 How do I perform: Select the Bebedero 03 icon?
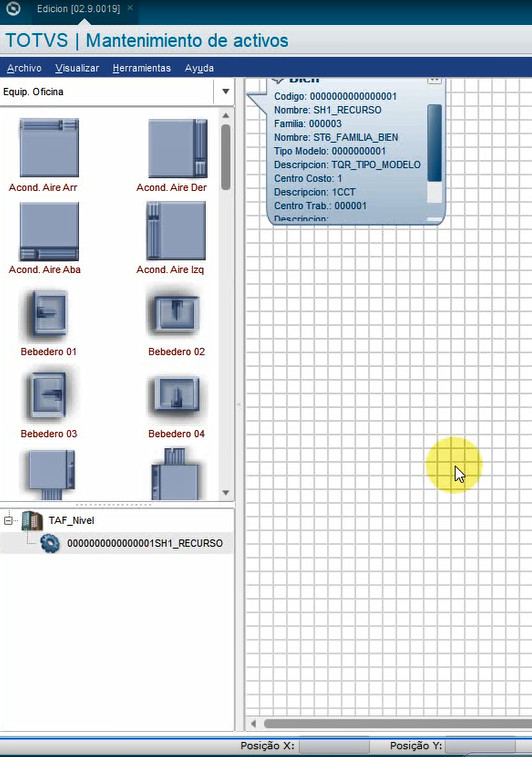tap(49, 395)
